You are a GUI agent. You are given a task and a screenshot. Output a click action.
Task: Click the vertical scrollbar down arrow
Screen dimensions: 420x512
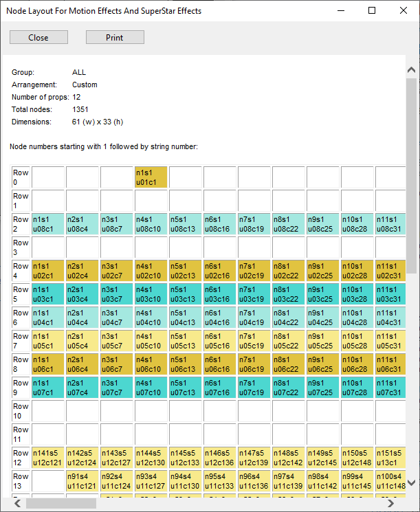click(x=411, y=484)
